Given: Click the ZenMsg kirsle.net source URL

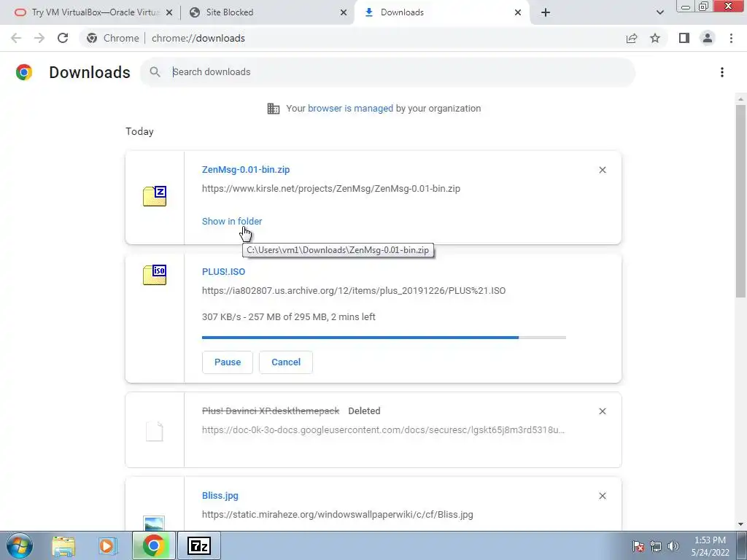Looking at the screenshot, I should (x=331, y=189).
